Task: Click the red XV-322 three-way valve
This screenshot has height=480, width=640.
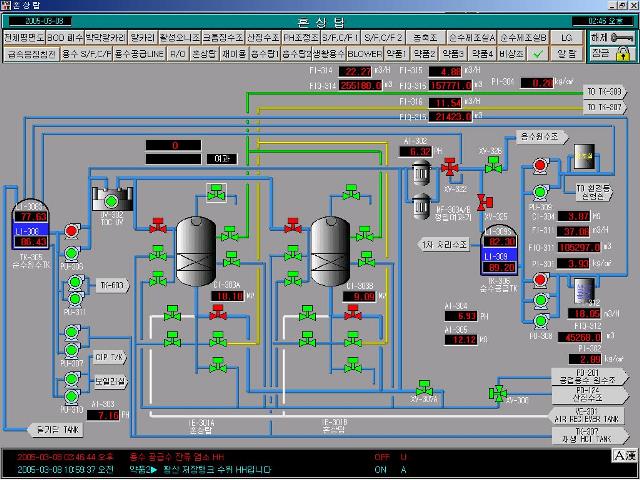Action: [450, 167]
